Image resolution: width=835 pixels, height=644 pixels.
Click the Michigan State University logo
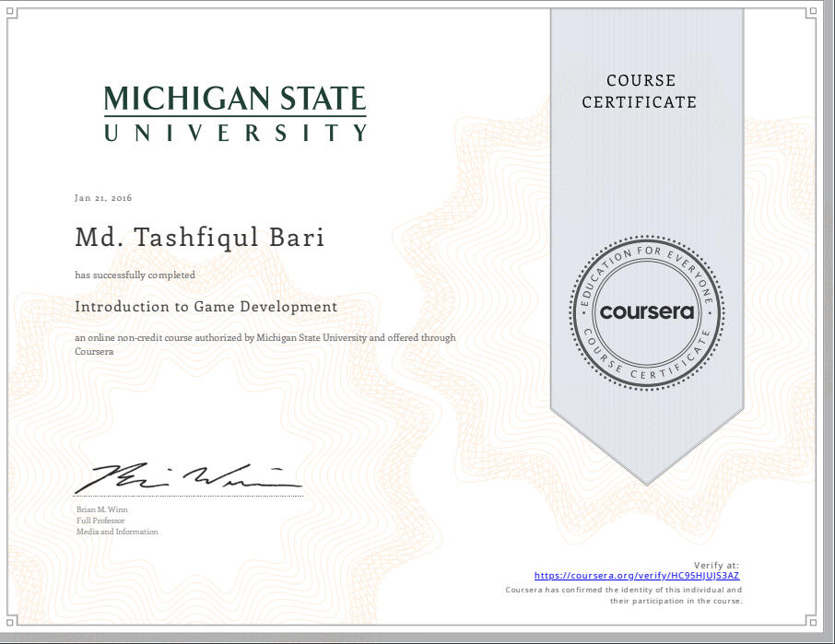[235, 112]
